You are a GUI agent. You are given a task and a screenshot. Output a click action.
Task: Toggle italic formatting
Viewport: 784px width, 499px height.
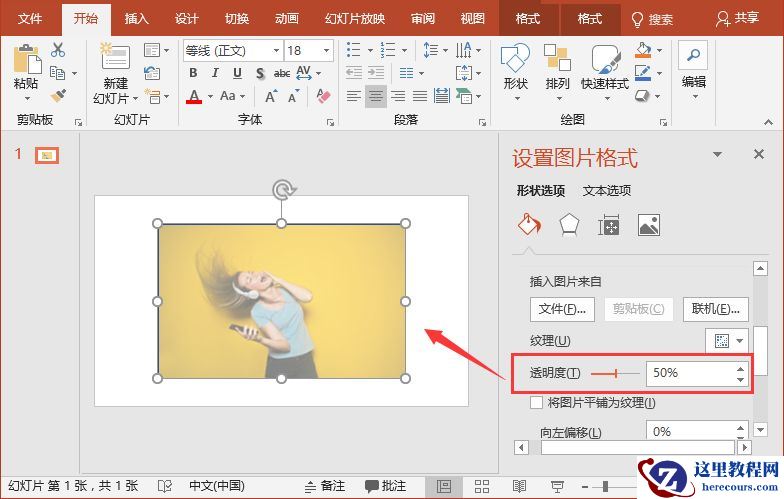point(215,73)
